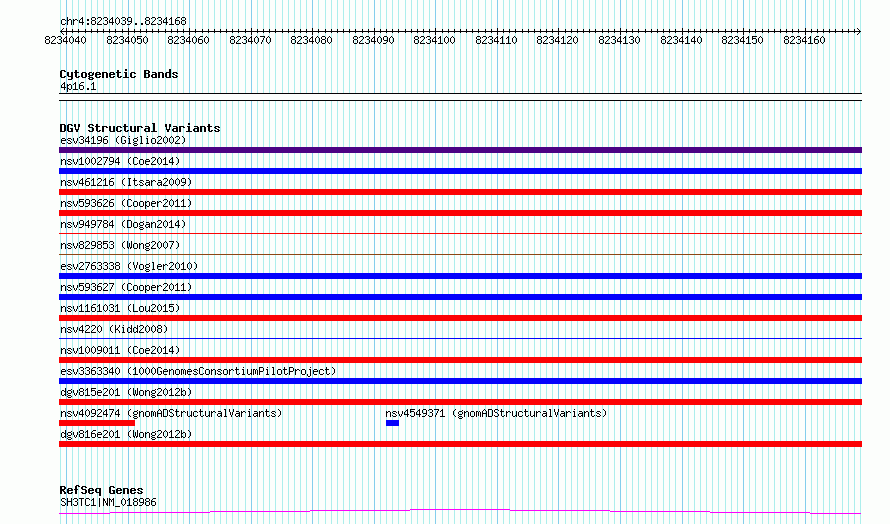Click ruler position 8234120
890x524 pixels.
coord(558,40)
